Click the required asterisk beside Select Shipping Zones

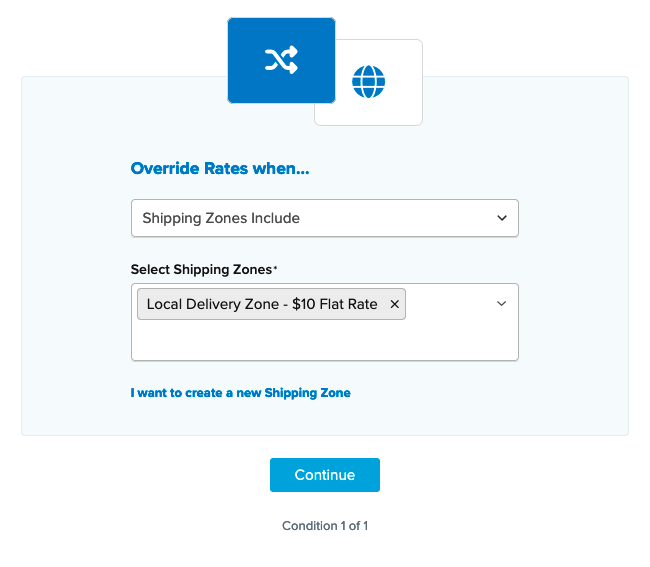point(275,269)
